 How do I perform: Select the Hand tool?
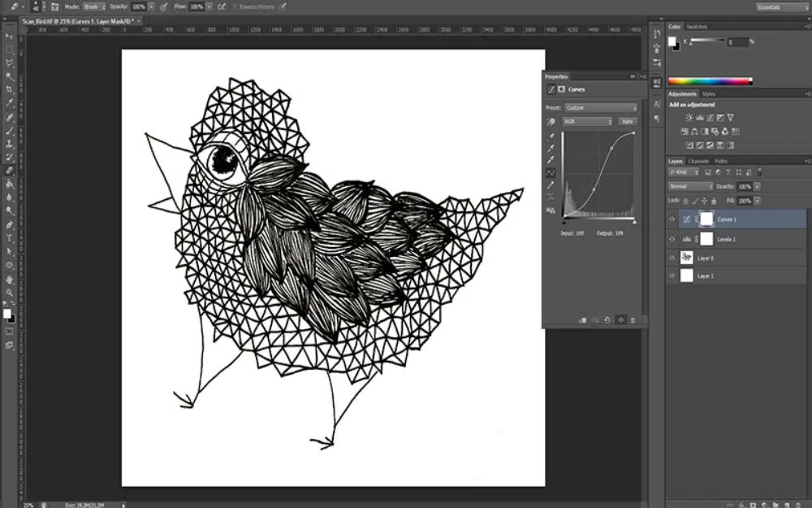[10, 278]
